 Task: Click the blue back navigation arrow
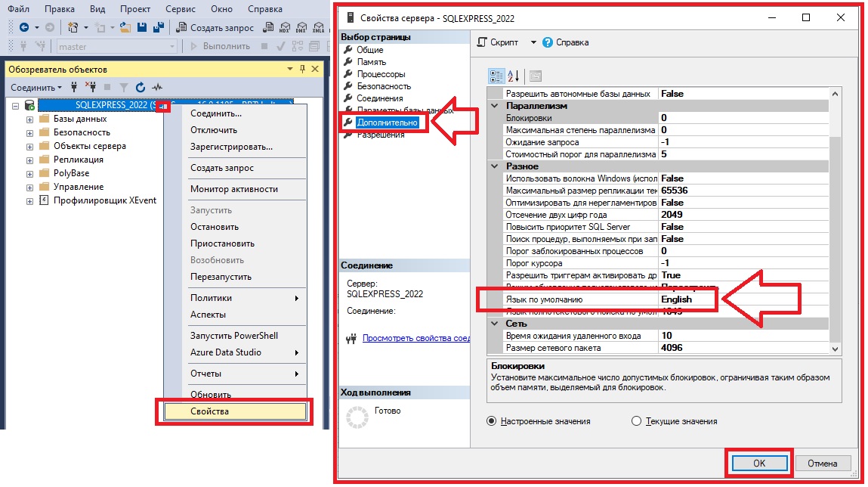24,27
